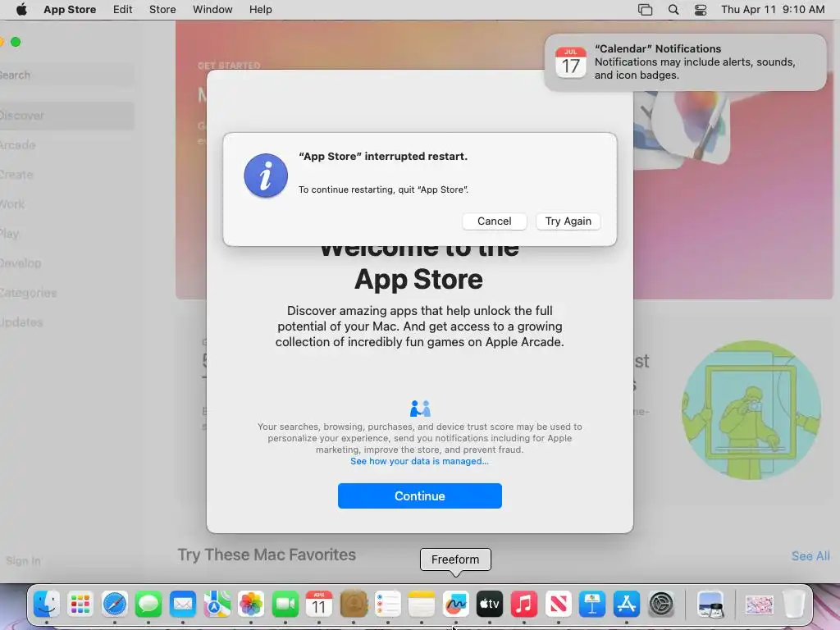The width and height of the screenshot is (840, 630).
Task: Open Messages from the Dock
Action: (x=148, y=605)
